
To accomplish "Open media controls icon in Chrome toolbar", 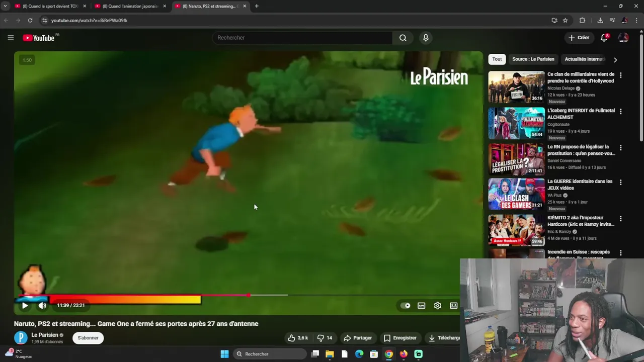I will tap(612, 21).
